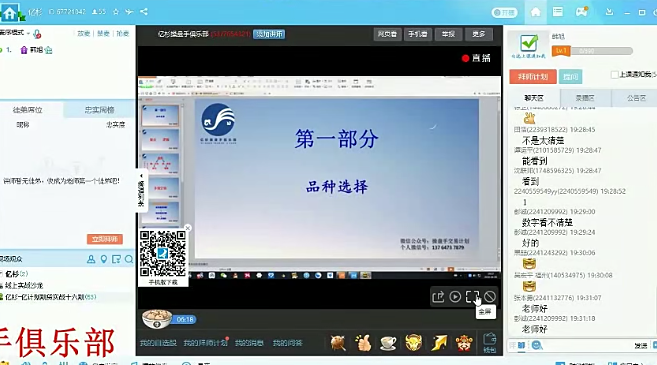Open the 更多 button above video
Screen dimensions: 657x365
pos(479,34)
